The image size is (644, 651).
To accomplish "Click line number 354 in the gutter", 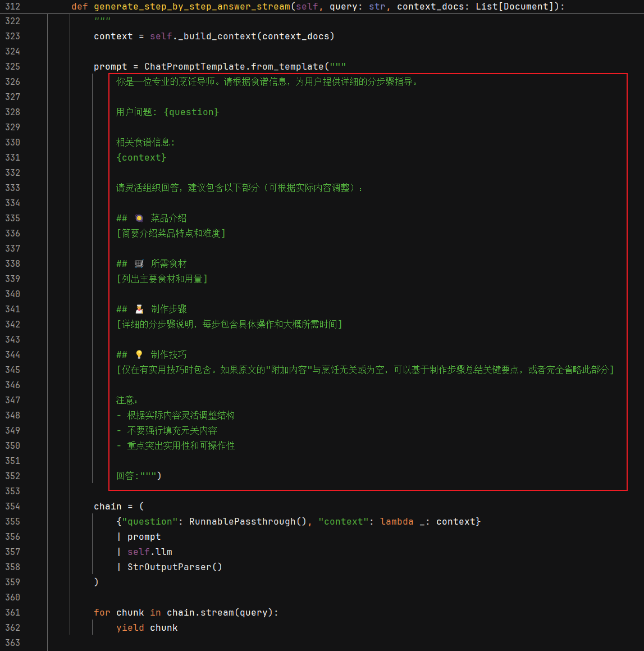I will [12, 506].
